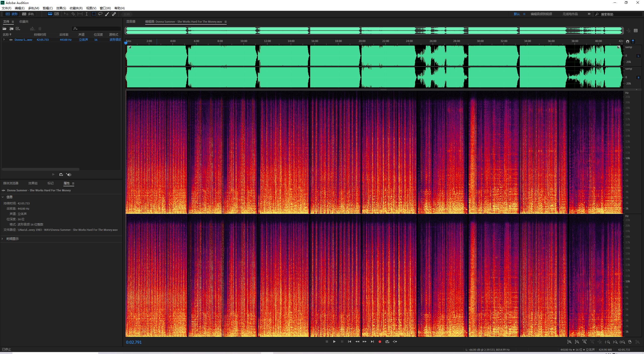Expand the 时间显示 section
Screen dimensions: 644x354
(3, 239)
